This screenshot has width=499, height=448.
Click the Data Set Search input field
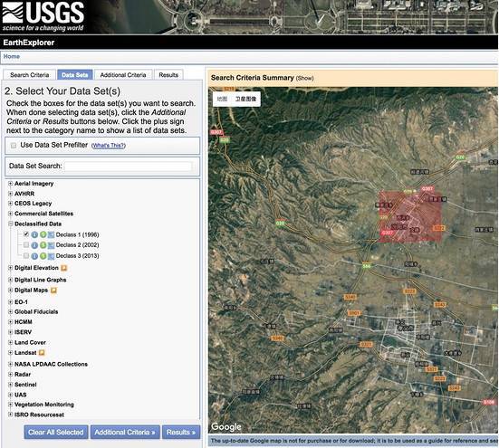click(x=129, y=166)
